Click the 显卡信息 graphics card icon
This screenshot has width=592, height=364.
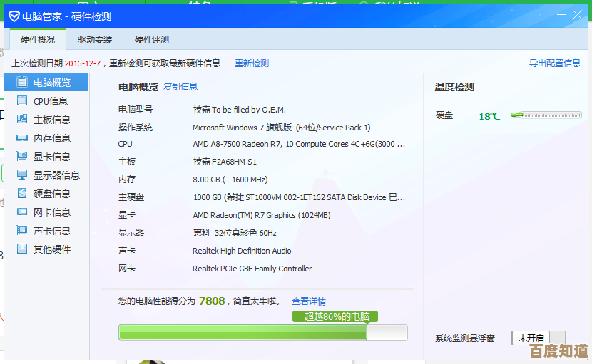(x=22, y=156)
